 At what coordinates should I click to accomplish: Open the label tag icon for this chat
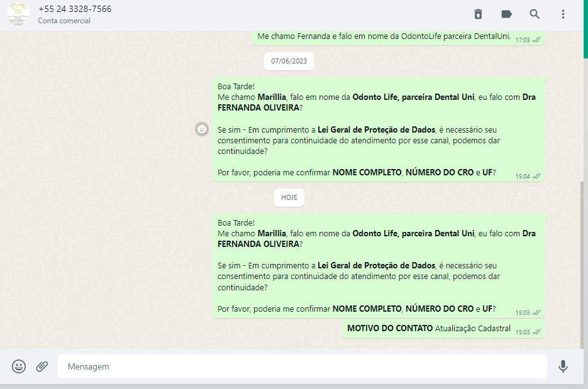pos(506,14)
